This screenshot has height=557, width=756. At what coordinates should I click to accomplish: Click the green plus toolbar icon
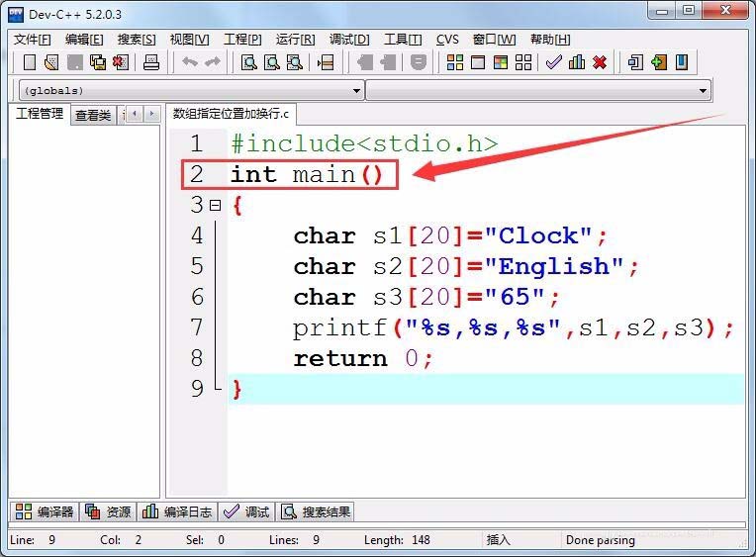click(659, 62)
